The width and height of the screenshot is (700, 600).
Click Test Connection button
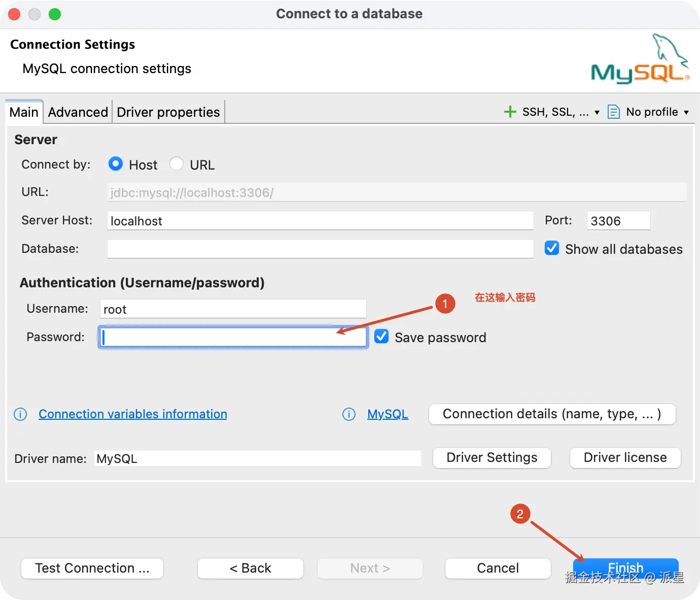coord(92,568)
